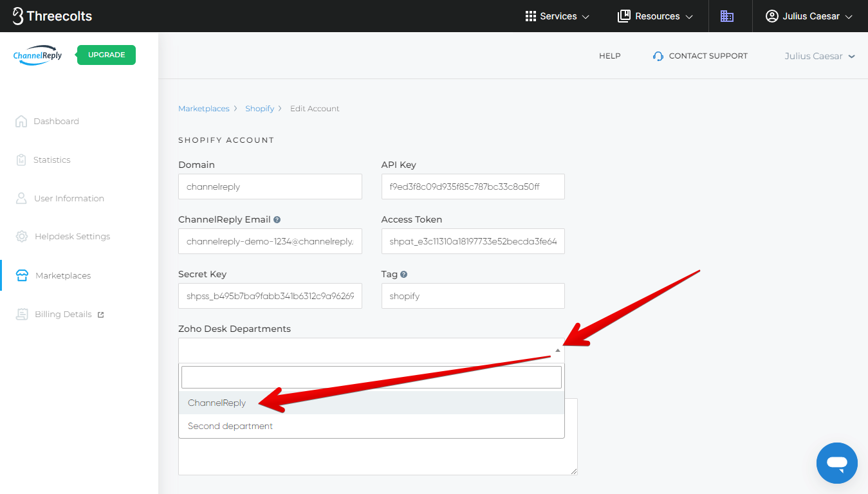
Task: Go to the Shopify breadcrumb
Action: point(260,109)
